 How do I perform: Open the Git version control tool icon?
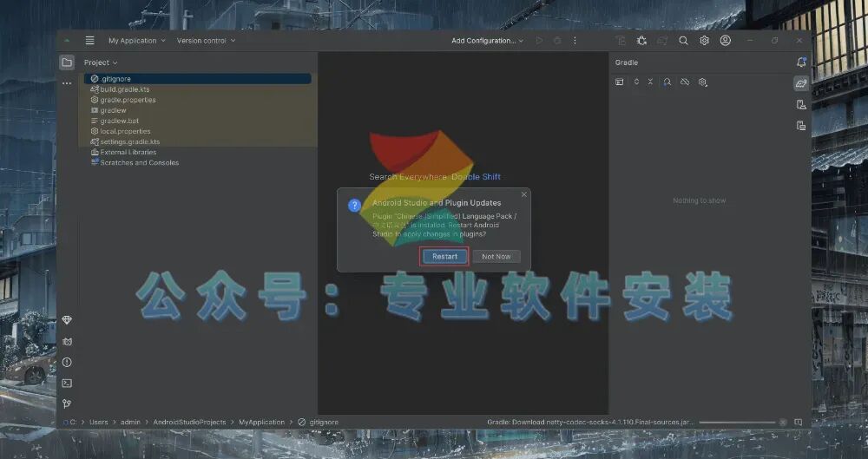coord(67,403)
